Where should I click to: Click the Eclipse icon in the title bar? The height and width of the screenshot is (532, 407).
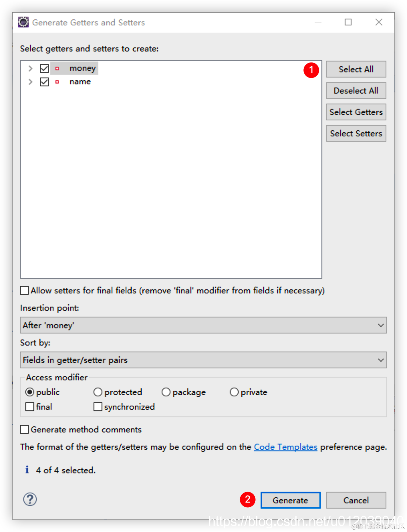[x=23, y=22]
